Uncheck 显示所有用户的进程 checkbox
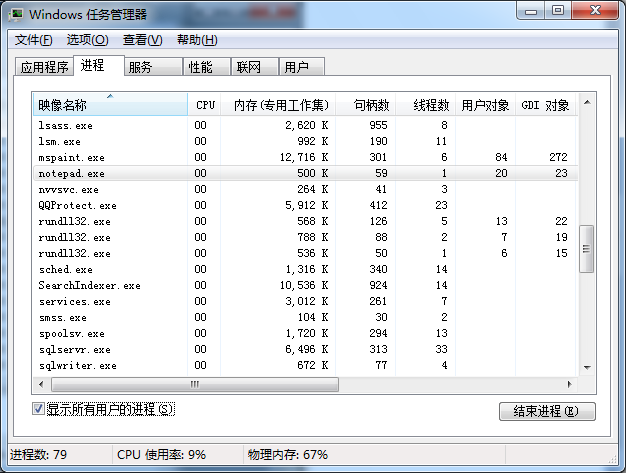Screen dimensions: 626x473 38,409
